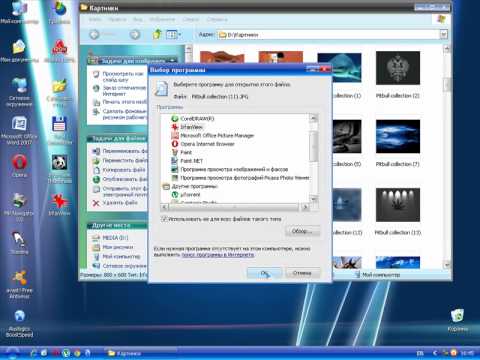The height and width of the screenshot is (360, 480).
Task: Click Печать этого изображения task link
Action: point(124,102)
